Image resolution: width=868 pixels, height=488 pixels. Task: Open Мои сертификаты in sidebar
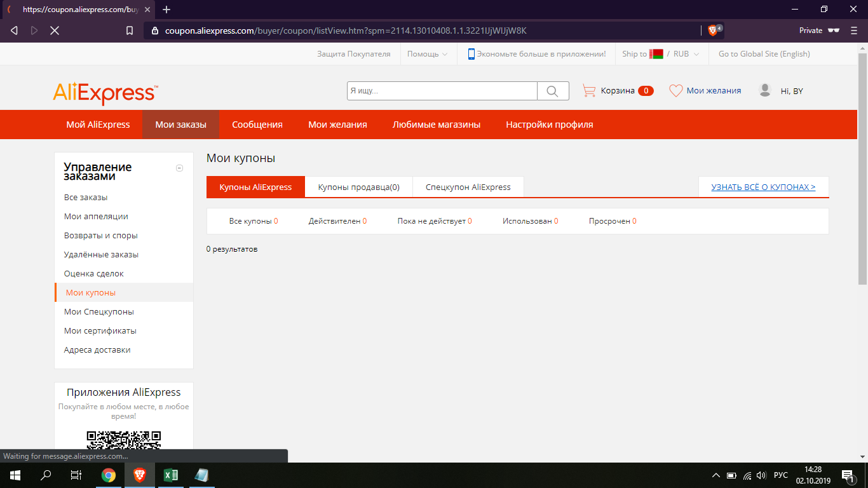(100, 331)
